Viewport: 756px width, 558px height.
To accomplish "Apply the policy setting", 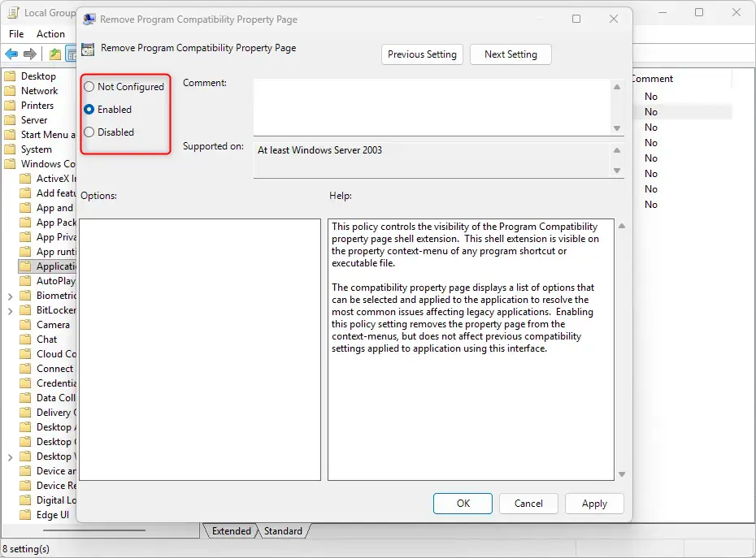I will coord(594,504).
